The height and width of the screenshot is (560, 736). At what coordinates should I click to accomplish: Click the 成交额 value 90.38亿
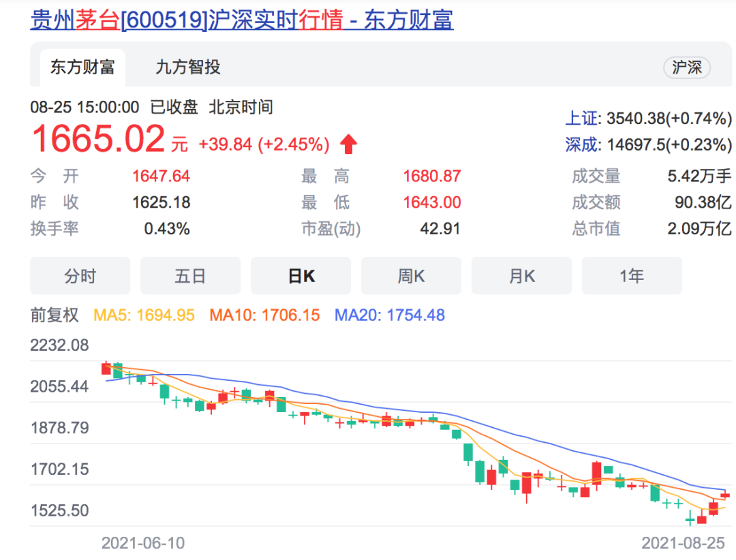pyautogui.click(x=703, y=202)
